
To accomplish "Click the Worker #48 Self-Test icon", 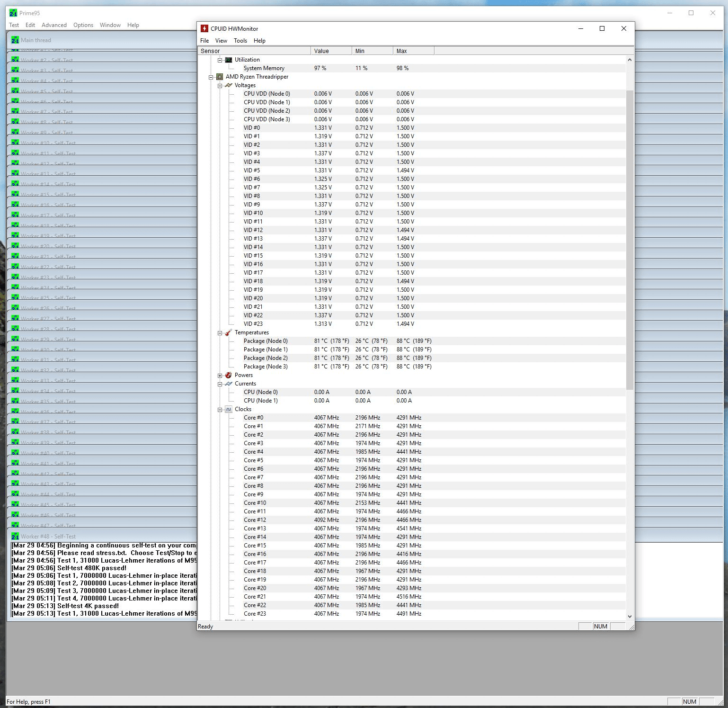I will coord(15,536).
